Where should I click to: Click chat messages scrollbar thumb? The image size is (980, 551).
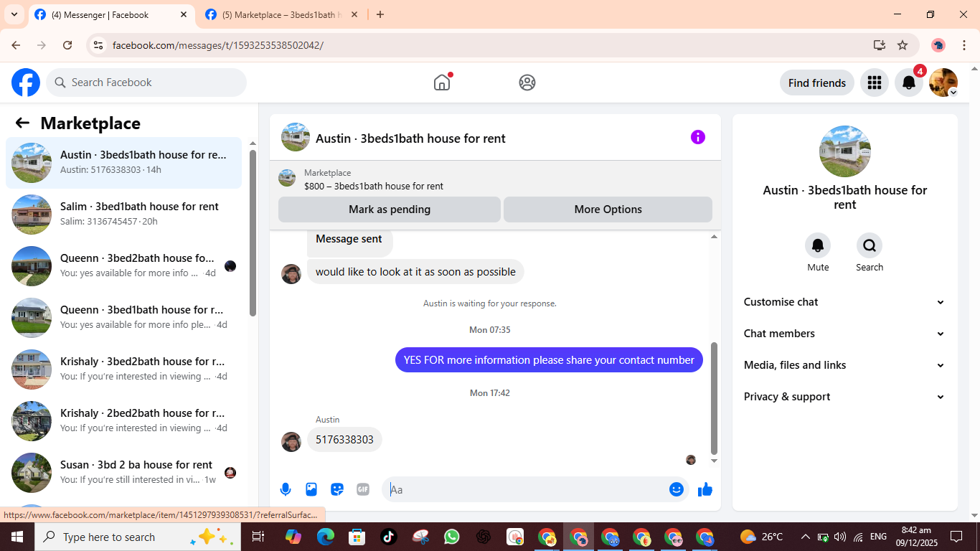pyautogui.click(x=714, y=398)
